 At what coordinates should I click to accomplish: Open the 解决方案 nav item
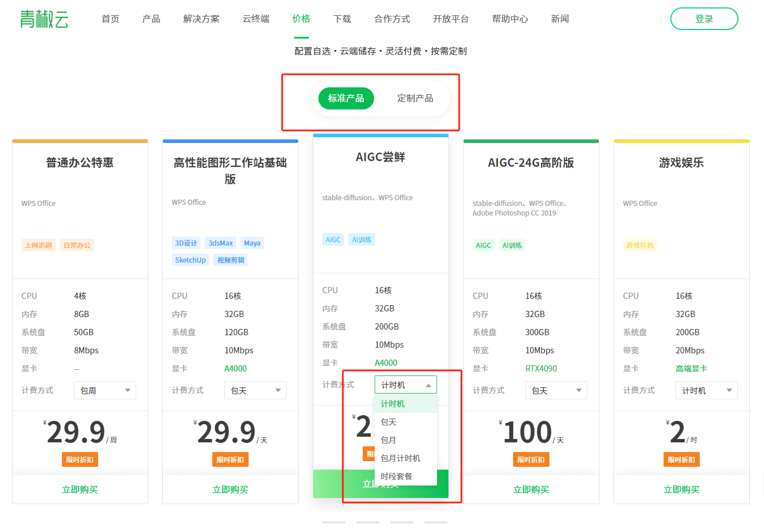point(202,19)
